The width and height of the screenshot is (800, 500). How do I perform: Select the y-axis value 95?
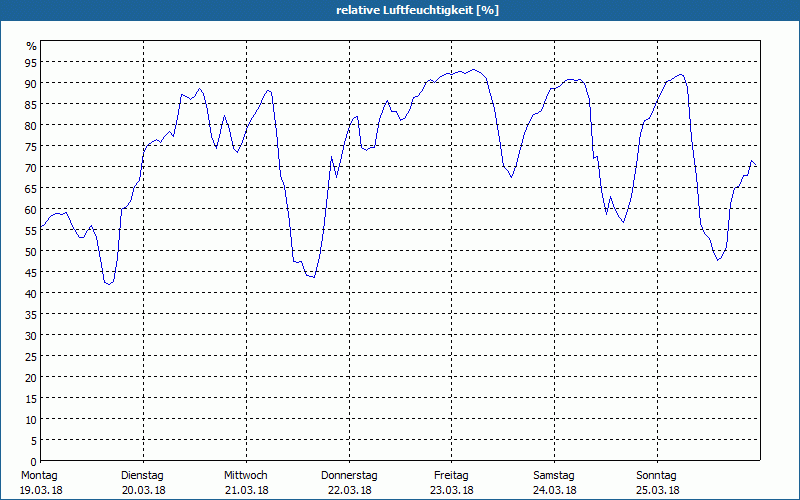(31, 62)
